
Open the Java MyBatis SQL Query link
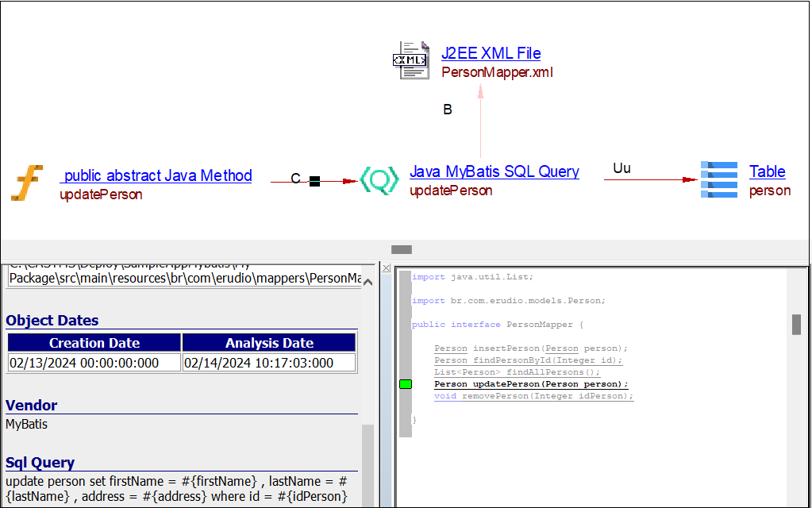(x=494, y=171)
